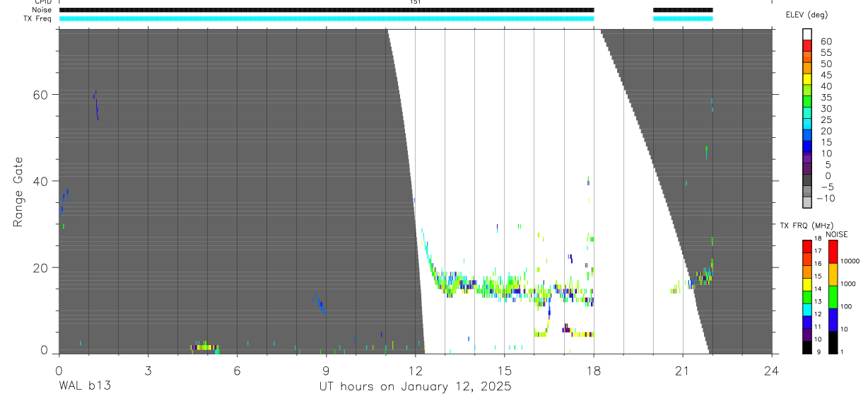
Task: Select the black bottom segment of TX FRQ bar
Action: [807, 347]
